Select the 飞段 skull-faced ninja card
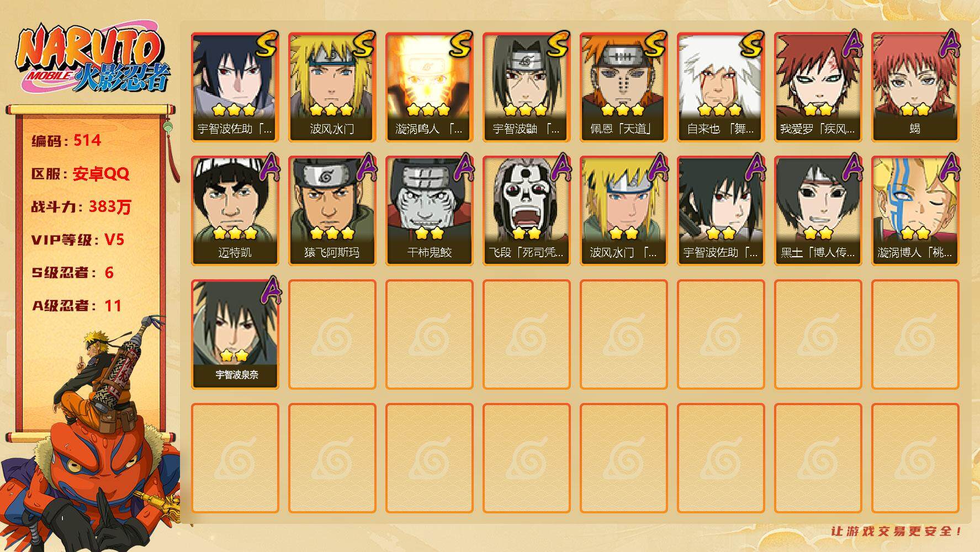Screen dimensions: 980x552 (x=526, y=211)
